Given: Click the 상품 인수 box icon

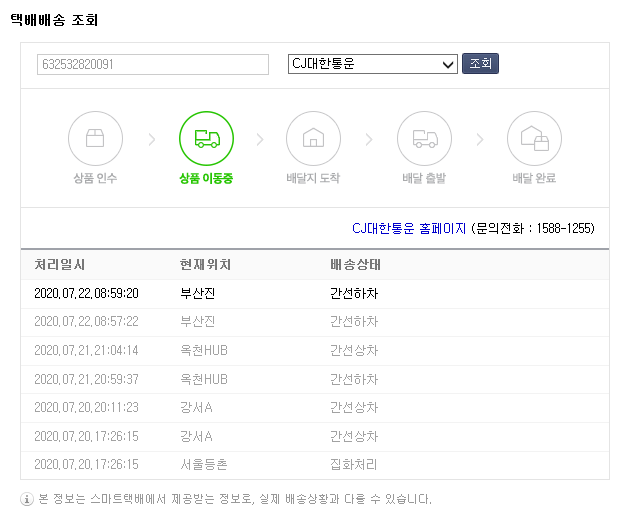Looking at the screenshot, I should click(x=95, y=139).
